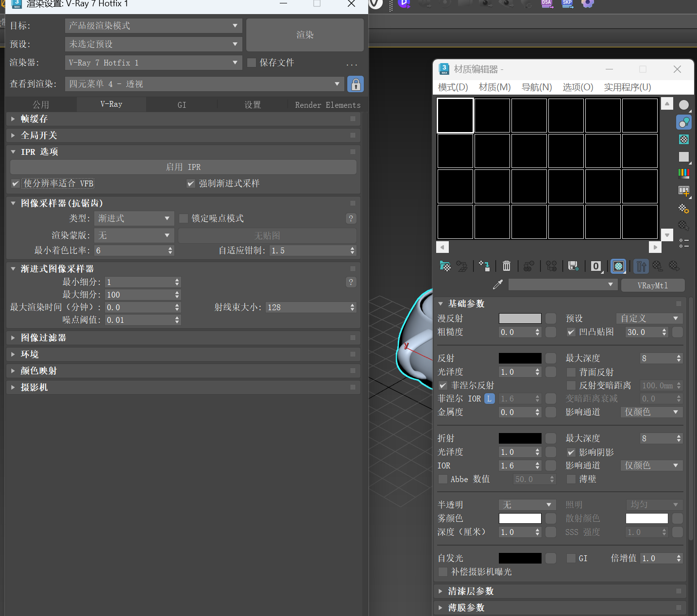Enable the 背面反射 checkbox
Screen dimensions: 697x616
(x=571, y=372)
